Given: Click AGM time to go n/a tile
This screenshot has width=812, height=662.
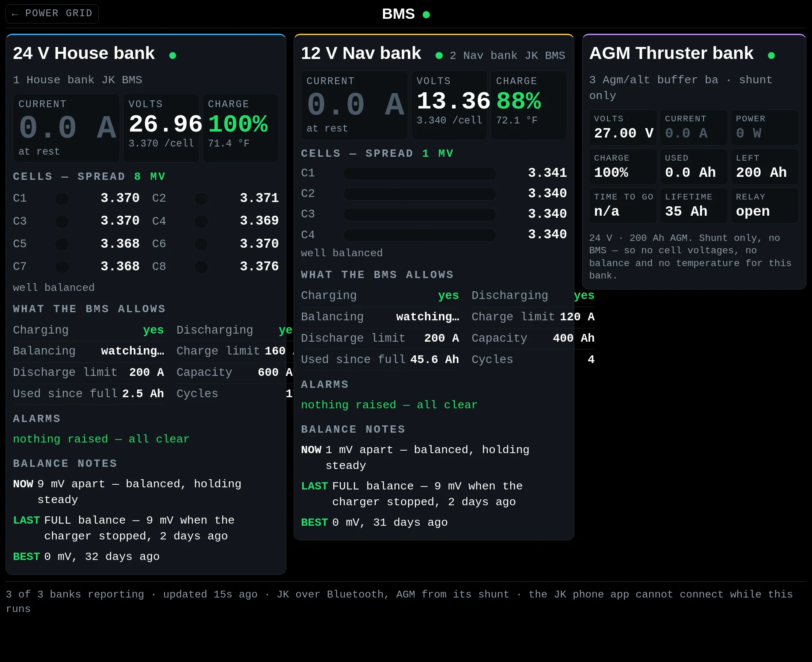Looking at the screenshot, I should tap(623, 205).
